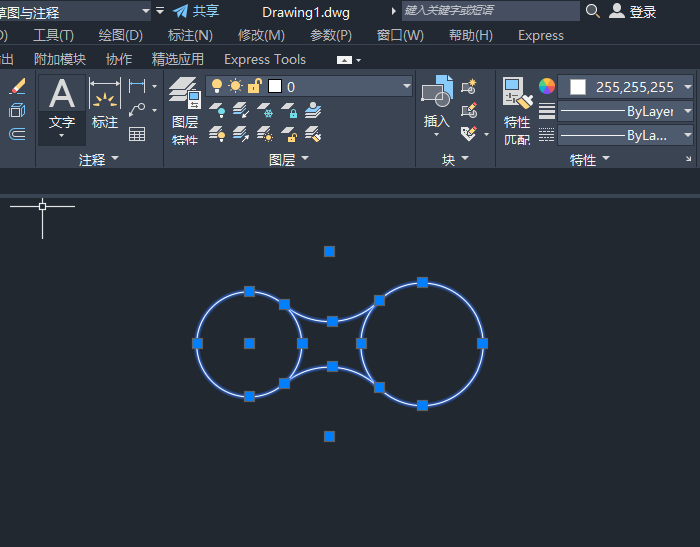Click the layer Freeze icon

tap(265, 110)
